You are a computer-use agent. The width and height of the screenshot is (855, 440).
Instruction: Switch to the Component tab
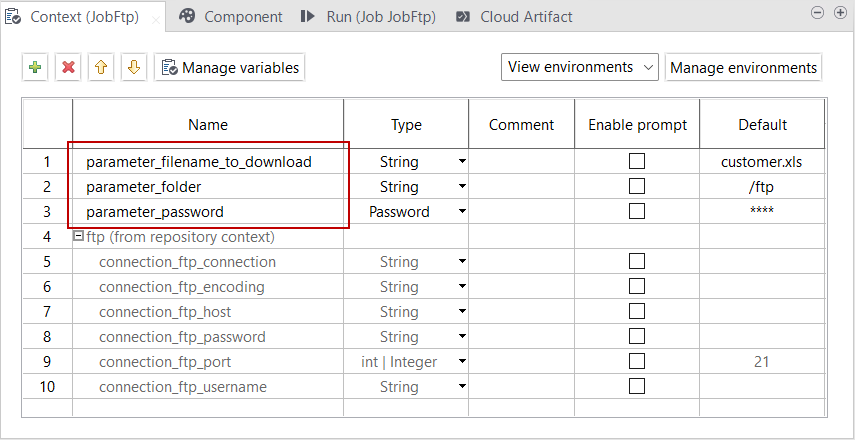pyautogui.click(x=232, y=17)
